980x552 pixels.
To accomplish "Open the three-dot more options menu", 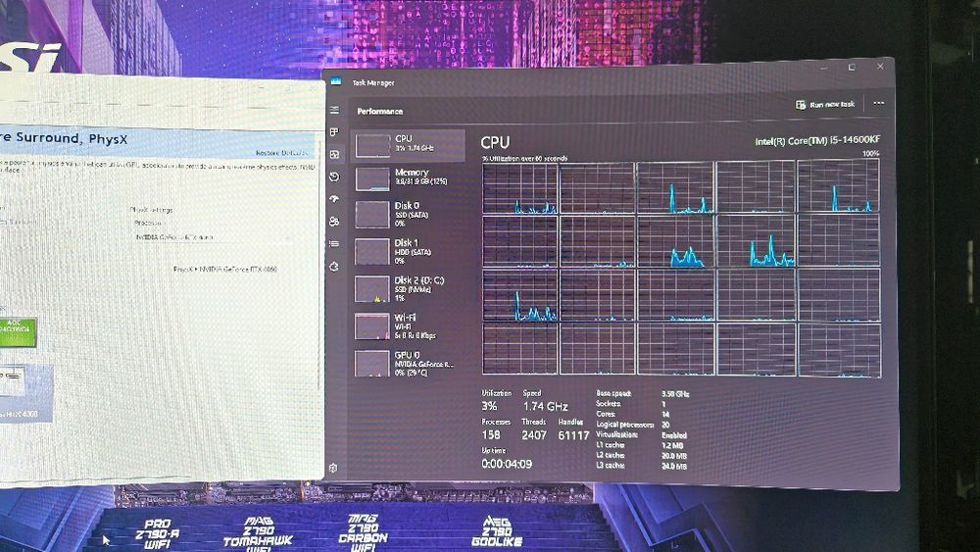I will (x=879, y=103).
